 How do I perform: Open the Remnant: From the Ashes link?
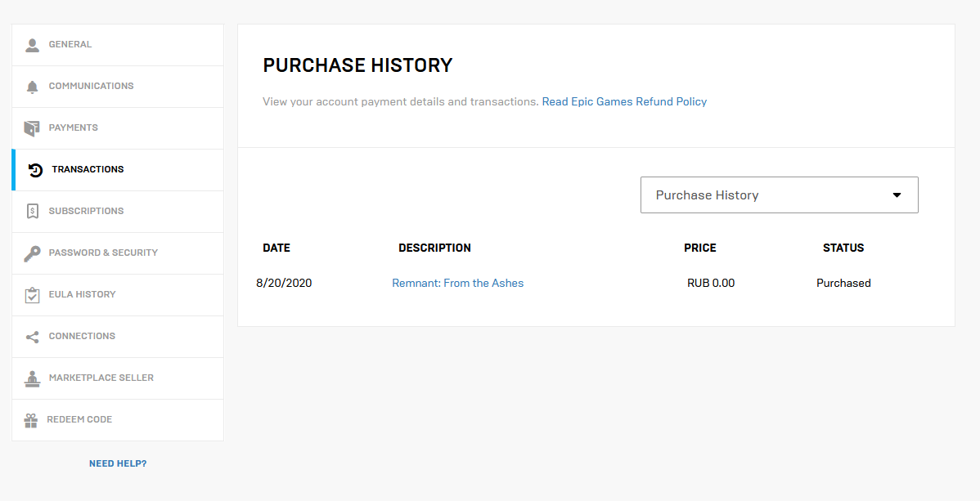457,284
